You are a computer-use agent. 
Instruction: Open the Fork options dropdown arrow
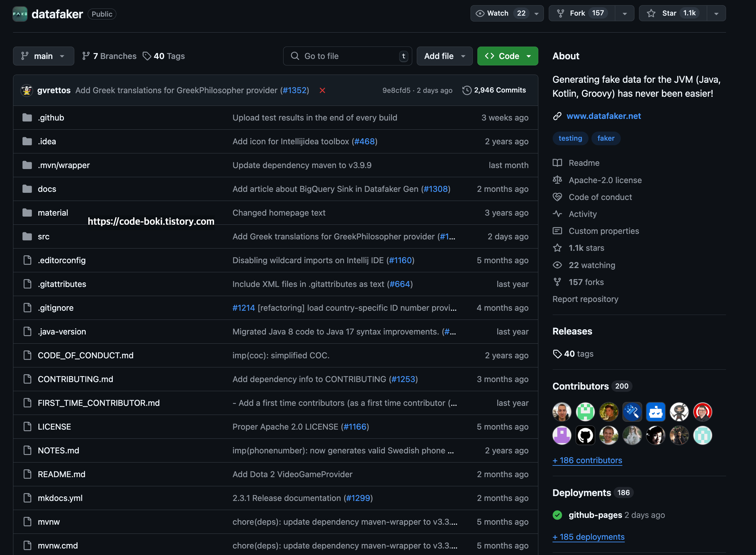coord(624,13)
